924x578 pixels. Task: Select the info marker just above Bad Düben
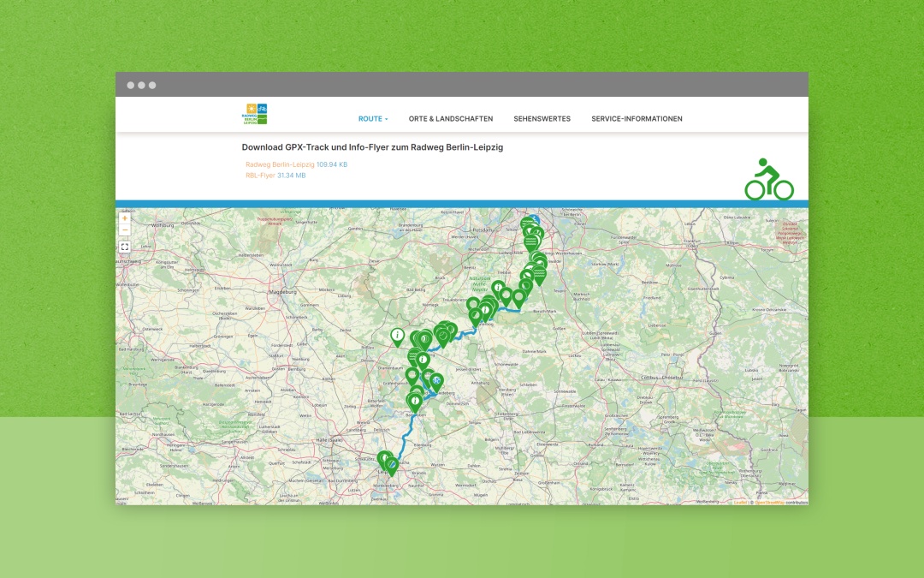pos(415,402)
